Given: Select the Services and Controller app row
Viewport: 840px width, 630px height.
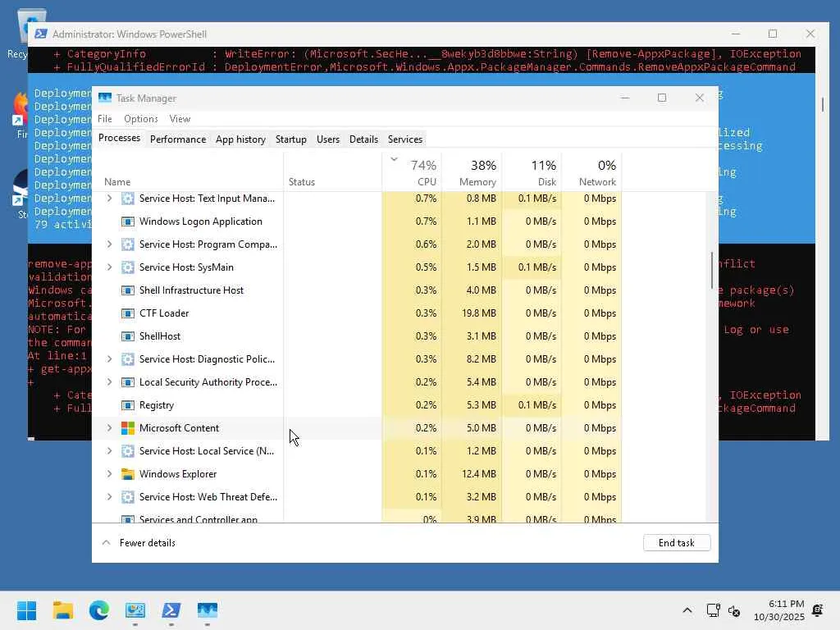Looking at the screenshot, I should click(x=357, y=518).
